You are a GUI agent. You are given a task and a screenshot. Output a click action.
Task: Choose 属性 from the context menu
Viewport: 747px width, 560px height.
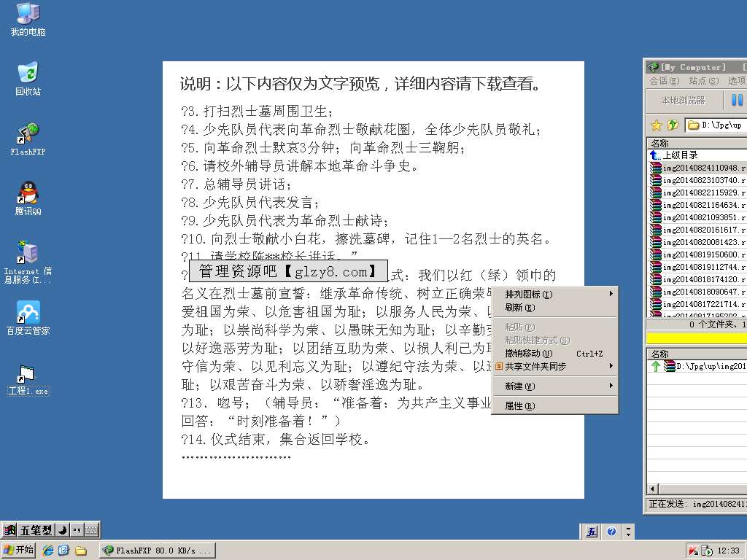pos(554,405)
